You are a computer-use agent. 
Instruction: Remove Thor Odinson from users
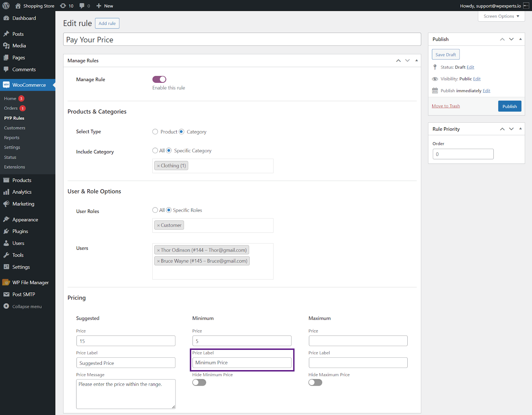tap(159, 250)
